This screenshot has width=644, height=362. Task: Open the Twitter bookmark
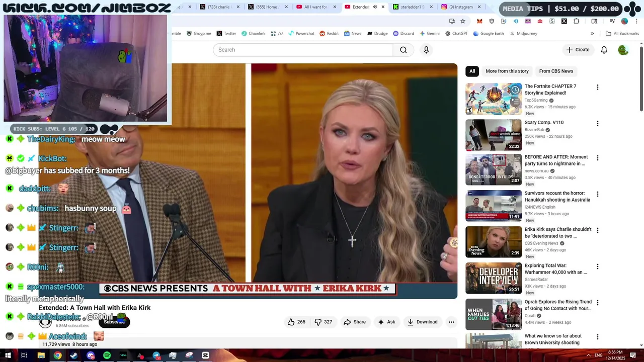click(x=226, y=34)
